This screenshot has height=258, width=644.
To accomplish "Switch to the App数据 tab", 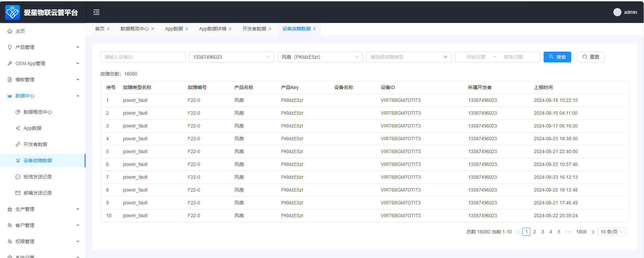I will click(174, 29).
